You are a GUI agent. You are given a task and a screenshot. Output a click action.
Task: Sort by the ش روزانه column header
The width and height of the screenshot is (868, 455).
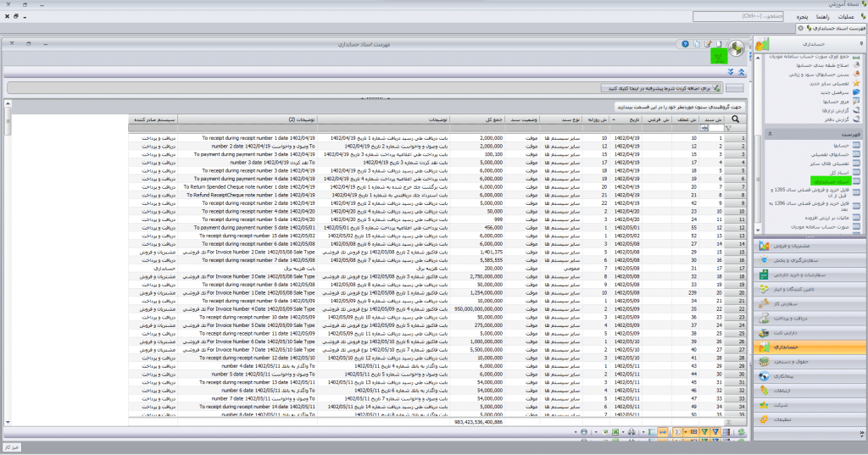(597, 119)
